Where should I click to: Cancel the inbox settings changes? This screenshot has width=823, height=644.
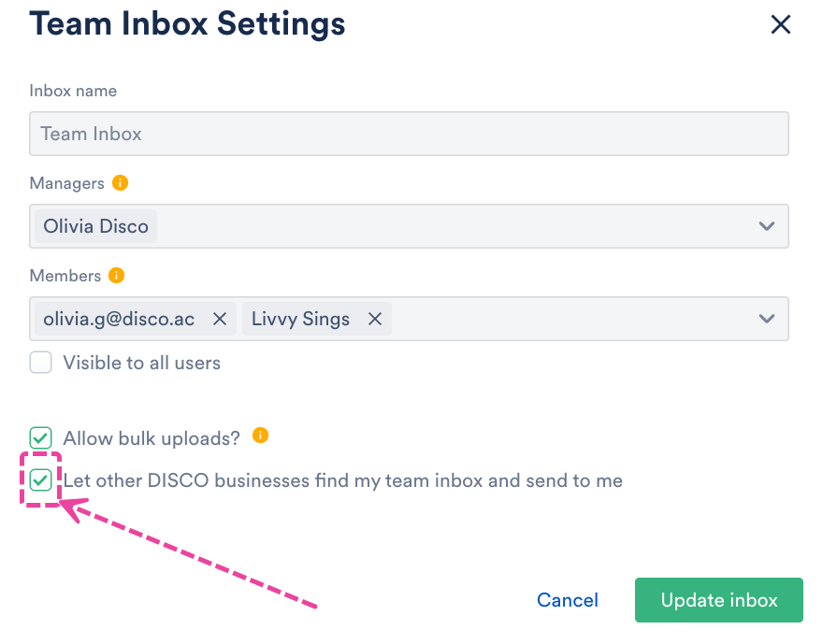(568, 600)
